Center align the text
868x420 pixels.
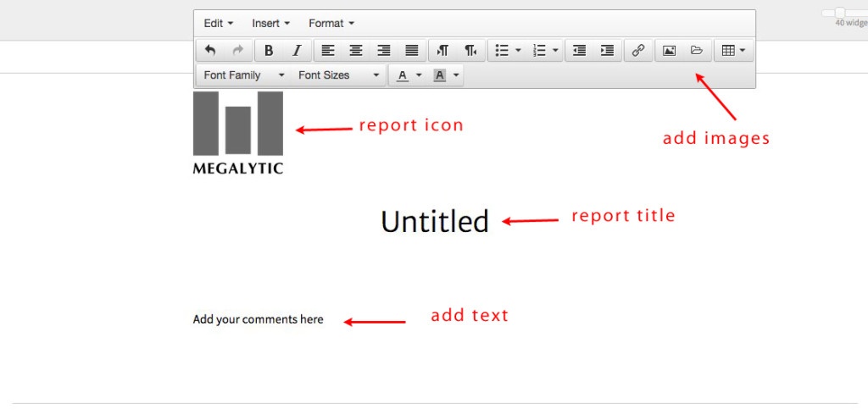pos(356,51)
